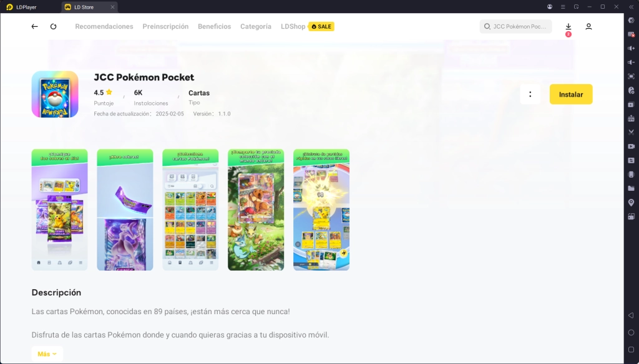Click the JCC Pokémon Pocket title
The image size is (639, 364).
(144, 77)
